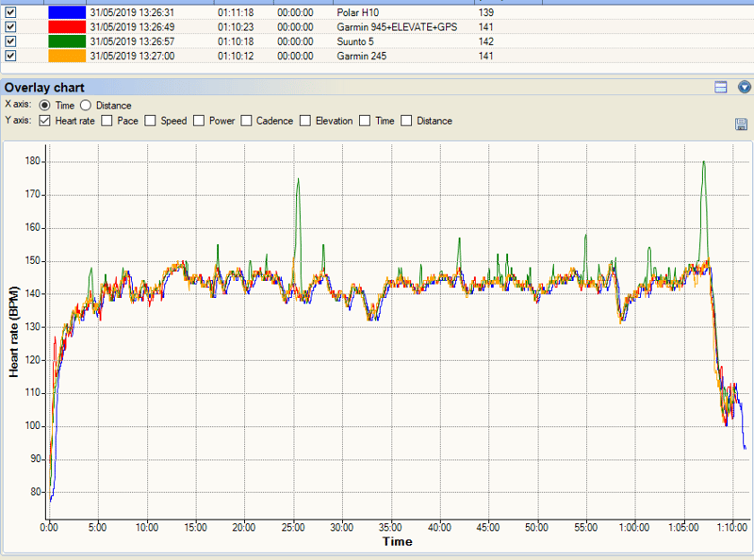754x560 pixels.
Task: Click the green color swatch for Suunto 5
Action: 67,41
